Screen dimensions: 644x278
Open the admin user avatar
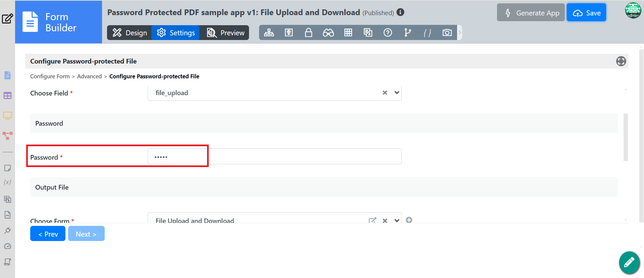(x=633, y=10)
